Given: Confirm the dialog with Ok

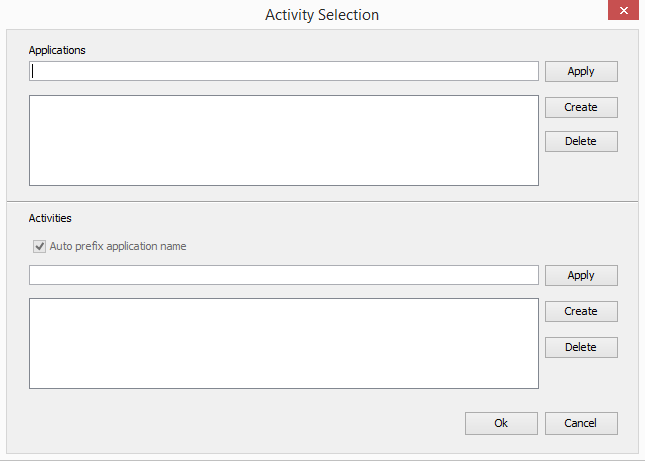Looking at the screenshot, I should click(501, 423).
